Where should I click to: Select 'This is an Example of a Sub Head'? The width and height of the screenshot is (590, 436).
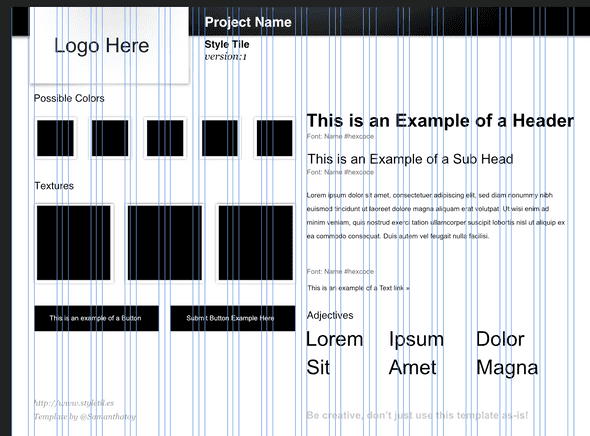click(410, 159)
